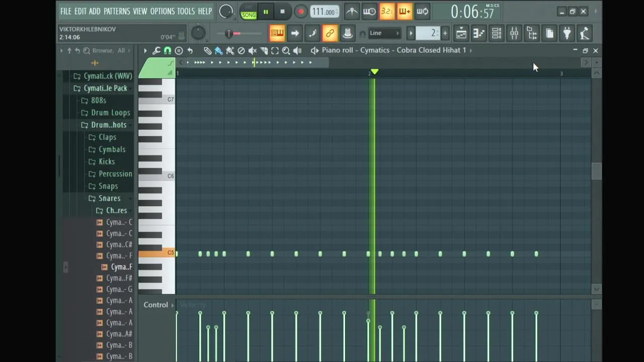Screen dimensions: 644x362
Task: Open the Piano roll view icon
Action: coord(479,33)
